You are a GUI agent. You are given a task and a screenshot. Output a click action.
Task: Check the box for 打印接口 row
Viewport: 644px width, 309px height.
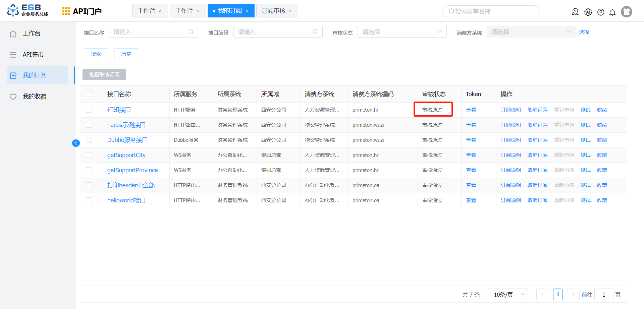(89, 110)
